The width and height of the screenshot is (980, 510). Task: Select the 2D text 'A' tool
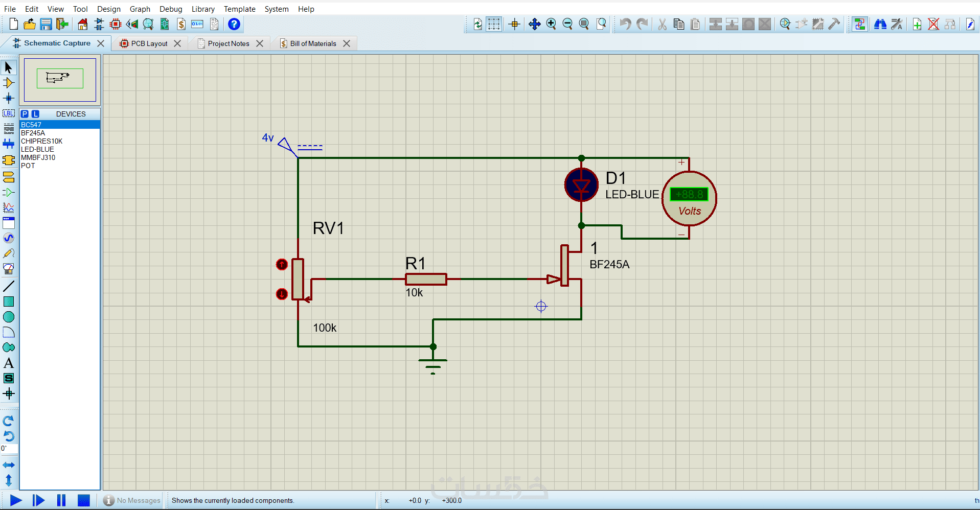coord(9,363)
